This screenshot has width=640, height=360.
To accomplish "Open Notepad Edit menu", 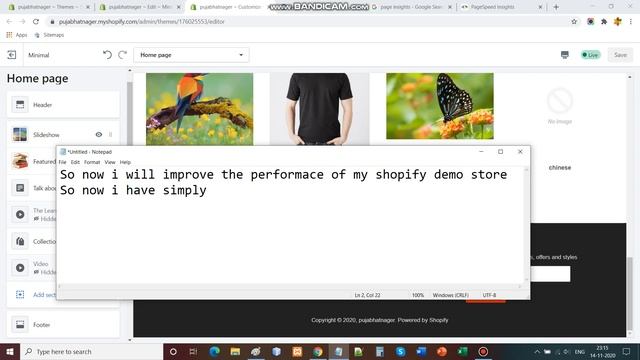I will click(75, 162).
